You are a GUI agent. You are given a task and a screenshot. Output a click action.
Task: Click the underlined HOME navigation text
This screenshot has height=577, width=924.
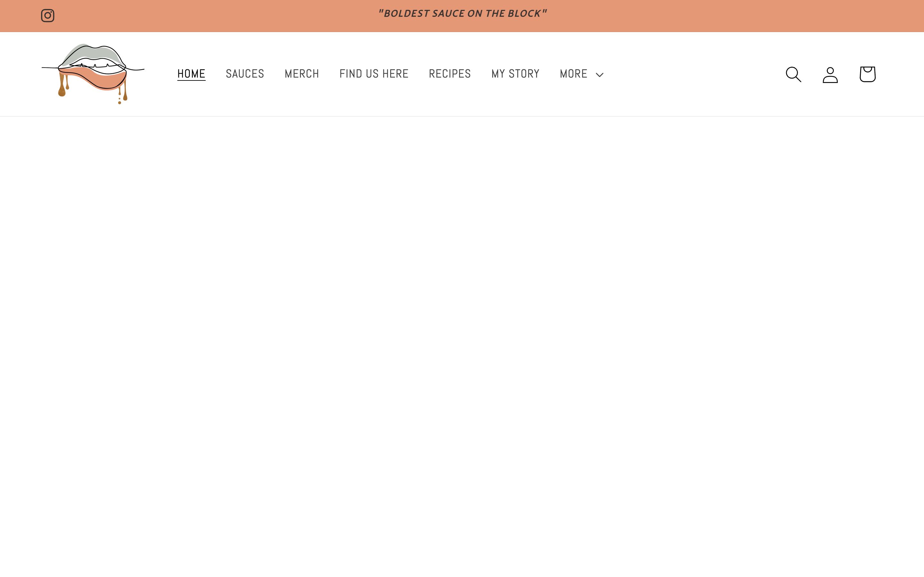pos(191,74)
